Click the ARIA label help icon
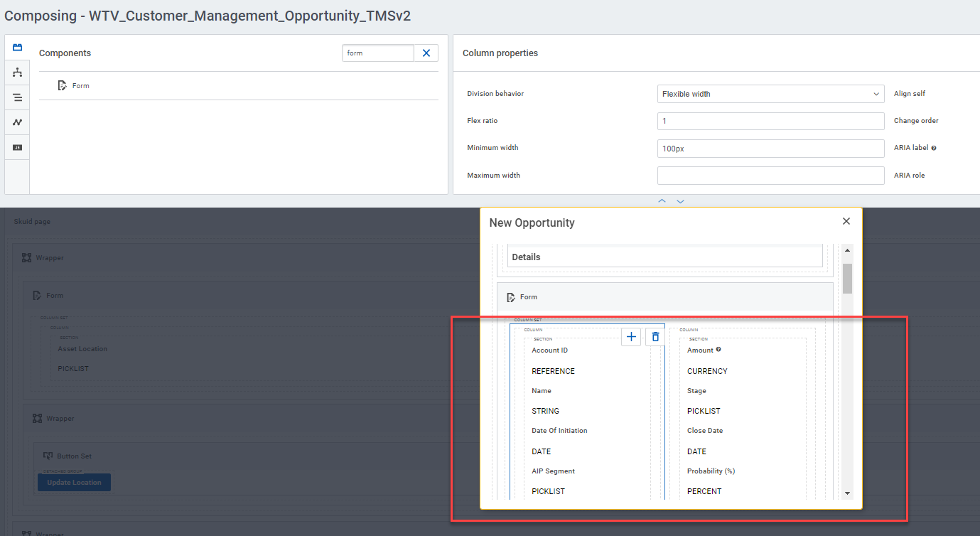This screenshot has height=536, width=980. (934, 149)
